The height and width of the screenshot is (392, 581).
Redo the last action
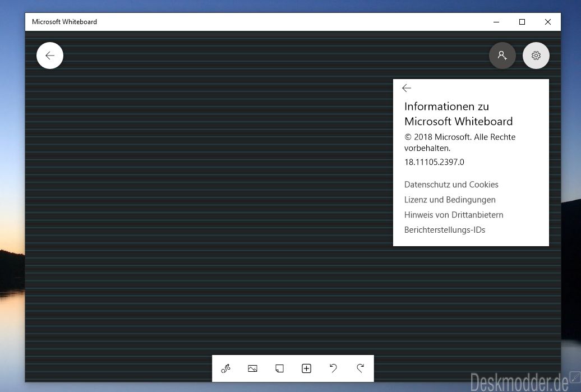coord(360,368)
